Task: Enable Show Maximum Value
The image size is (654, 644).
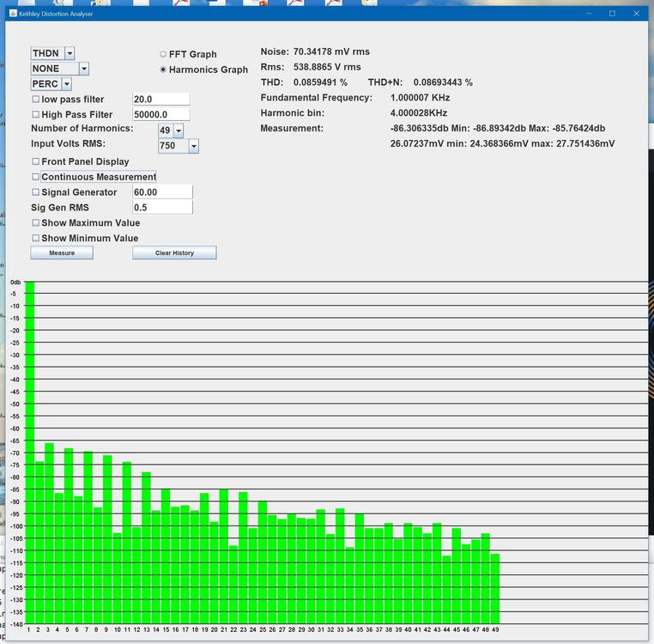Action: 36,223
